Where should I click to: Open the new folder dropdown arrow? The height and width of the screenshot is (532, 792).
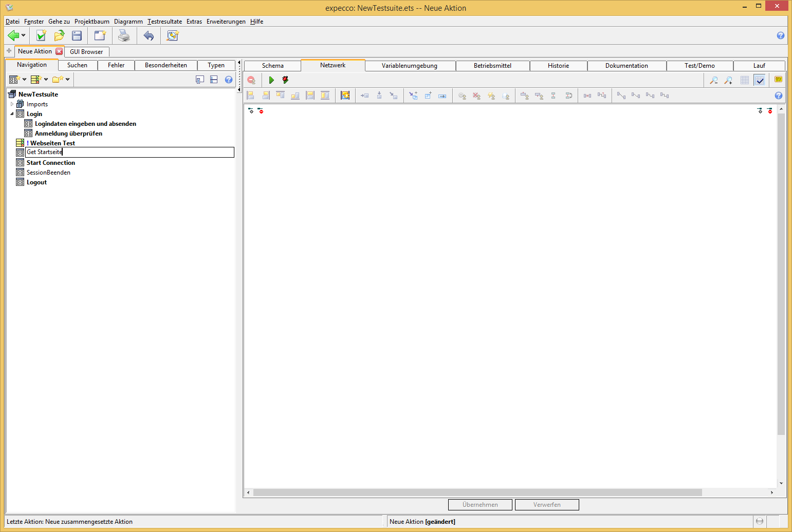point(67,80)
